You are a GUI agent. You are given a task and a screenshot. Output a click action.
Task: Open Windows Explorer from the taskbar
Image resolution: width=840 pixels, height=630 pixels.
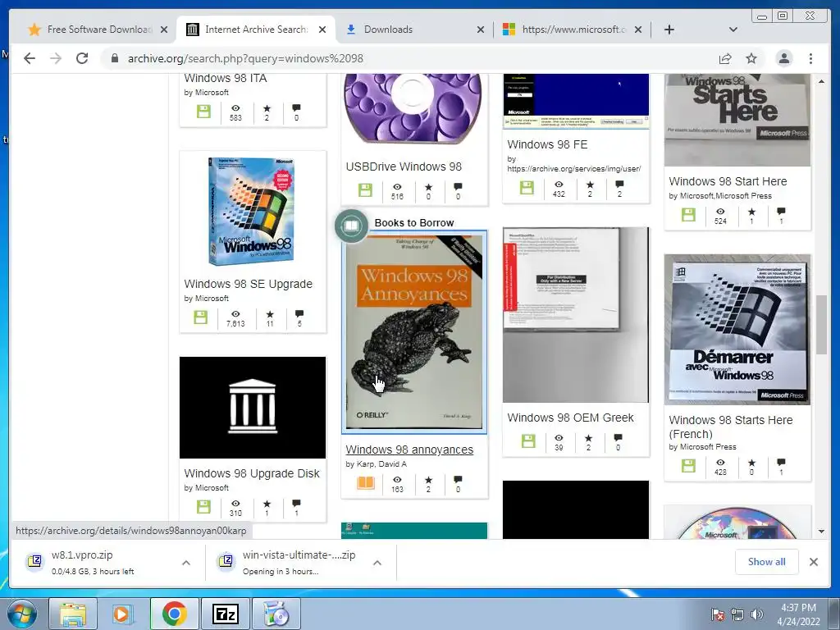point(73,614)
